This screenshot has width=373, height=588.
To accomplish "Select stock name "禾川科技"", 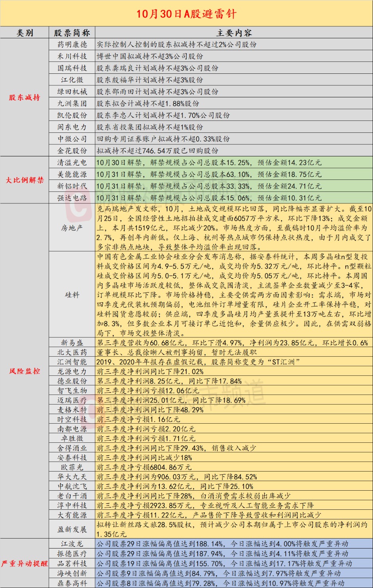I will (72, 56).
